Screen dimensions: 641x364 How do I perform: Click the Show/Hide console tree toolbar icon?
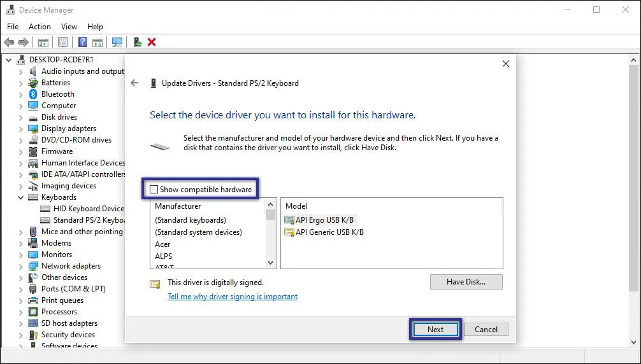(x=43, y=42)
